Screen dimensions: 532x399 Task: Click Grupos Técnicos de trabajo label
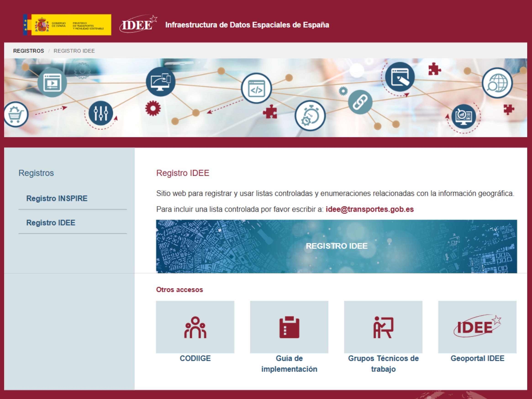pos(383,363)
